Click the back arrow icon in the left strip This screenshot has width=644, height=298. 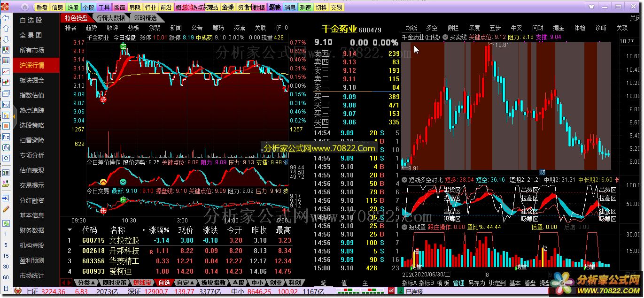point(6,18)
